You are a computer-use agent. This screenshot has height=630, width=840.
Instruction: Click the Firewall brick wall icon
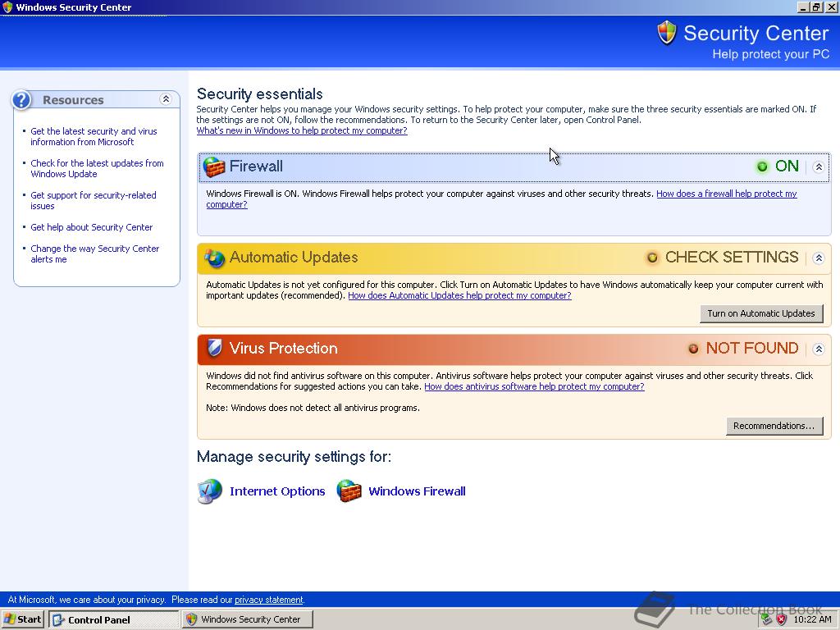coord(214,167)
